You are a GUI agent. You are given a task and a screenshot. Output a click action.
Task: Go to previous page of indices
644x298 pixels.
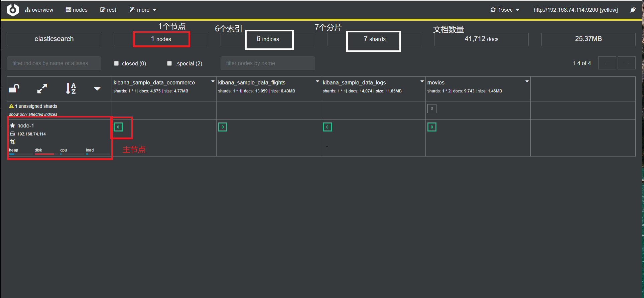coord(607,63)
